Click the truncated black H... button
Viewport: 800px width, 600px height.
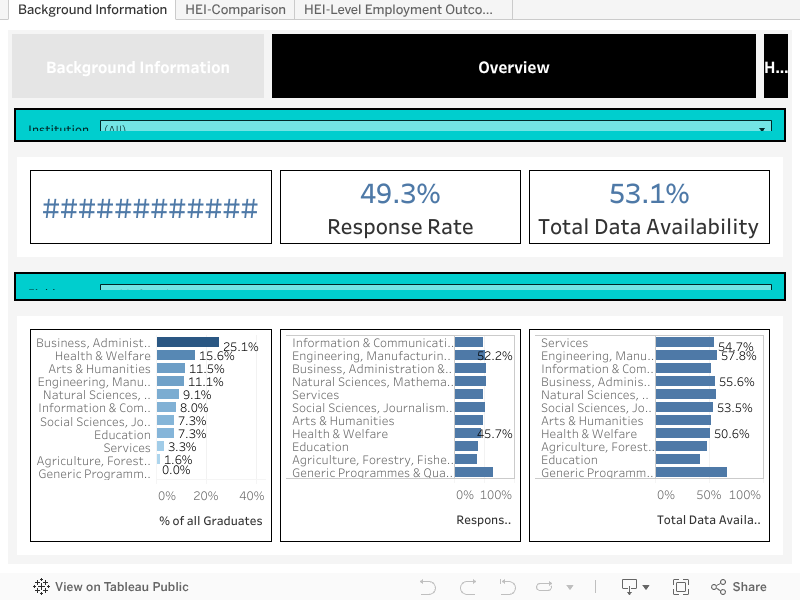point(775,67)
